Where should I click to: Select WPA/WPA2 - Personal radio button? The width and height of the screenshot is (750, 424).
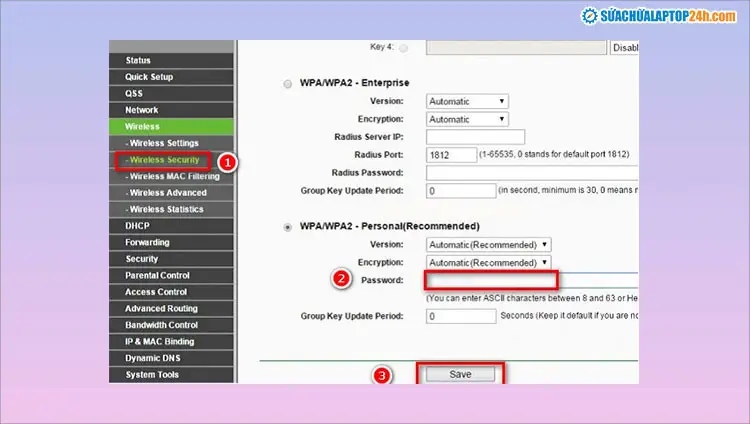pos(287,227)
